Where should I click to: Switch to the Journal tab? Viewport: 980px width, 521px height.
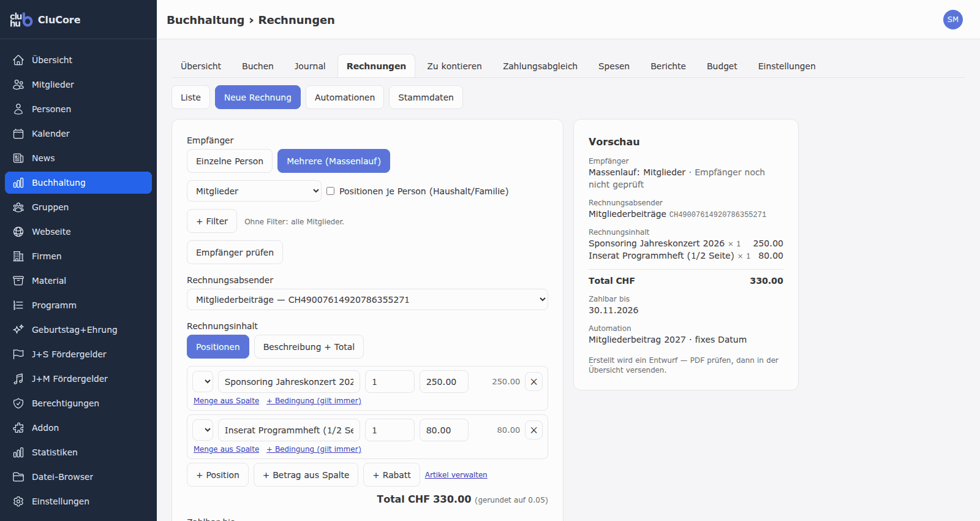[x=310, y=66]
